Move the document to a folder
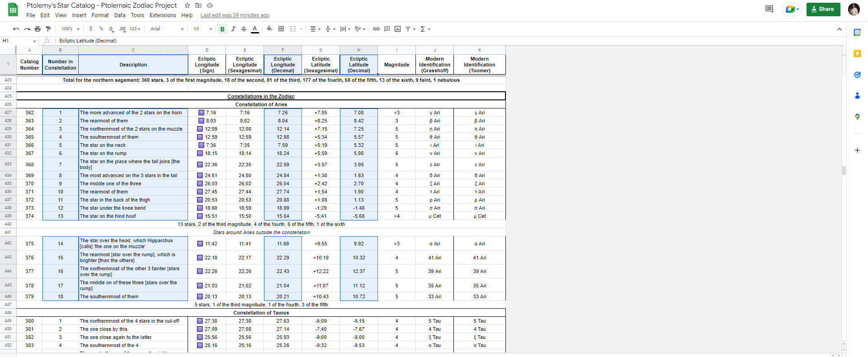 point(198,5)
